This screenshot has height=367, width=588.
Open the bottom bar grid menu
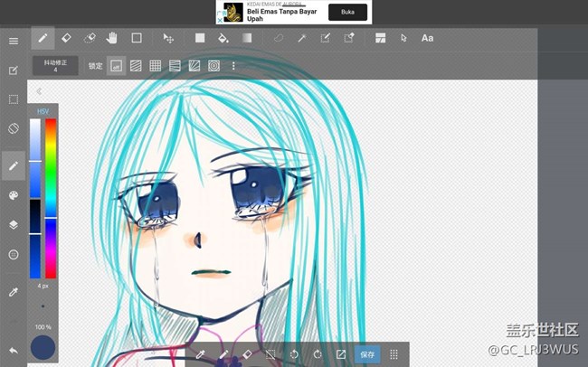click(394, 354)
